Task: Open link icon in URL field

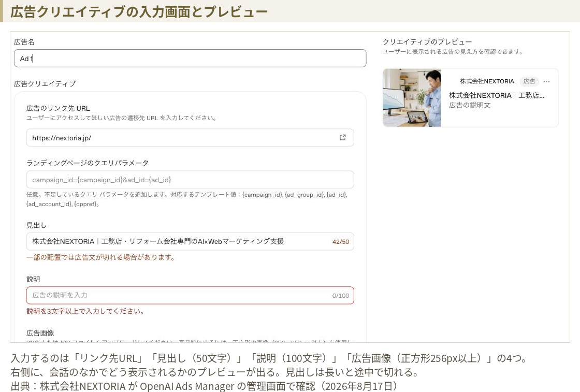Action: click(342, 138)
